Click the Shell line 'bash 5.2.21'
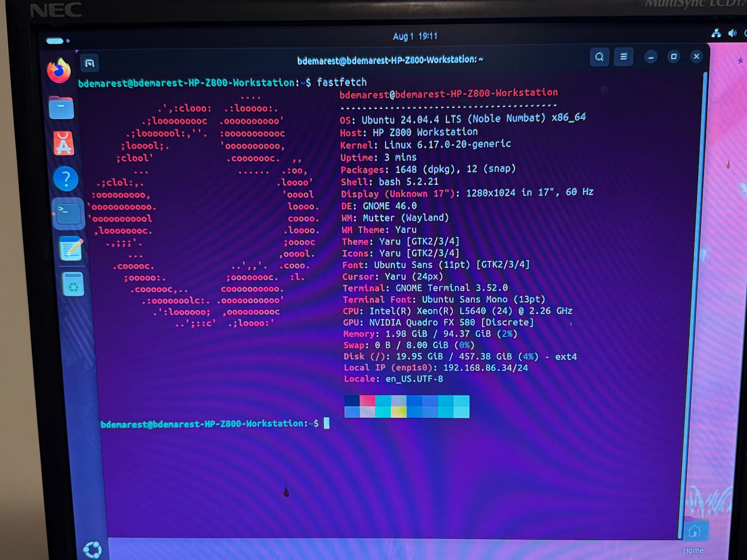 [390, 182]
